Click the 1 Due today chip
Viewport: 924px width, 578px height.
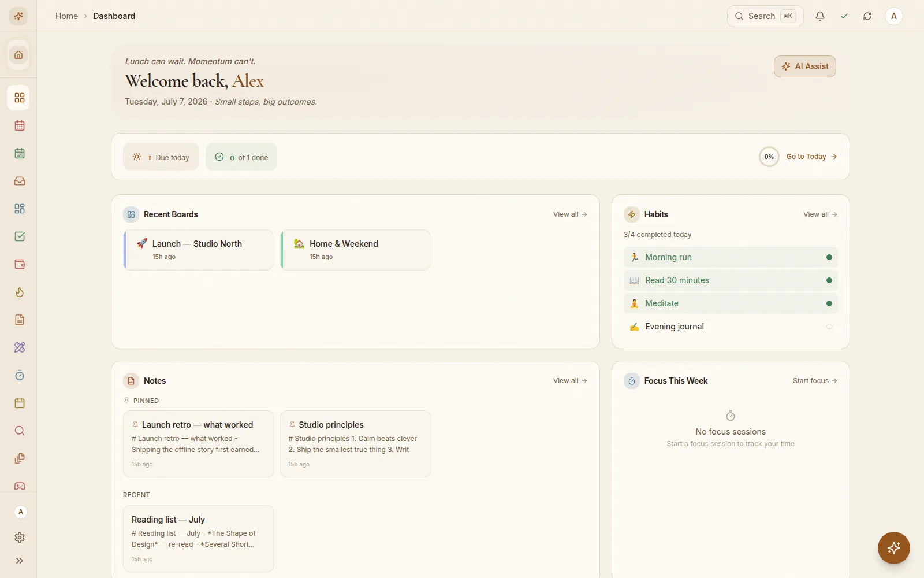[x=161, y=157]
